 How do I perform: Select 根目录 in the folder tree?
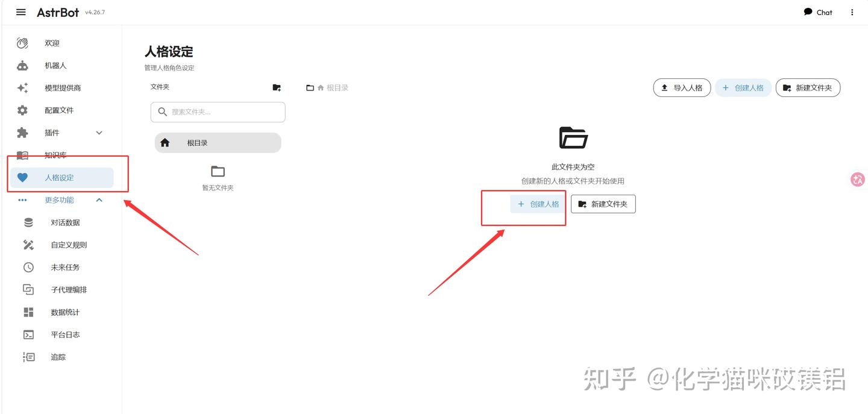point(218,143)
